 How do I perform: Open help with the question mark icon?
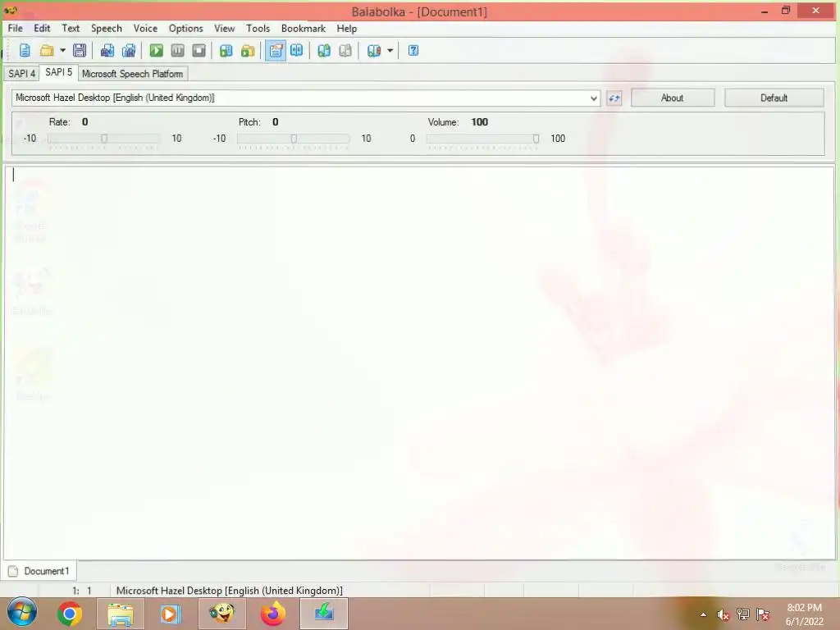point(413,51)
